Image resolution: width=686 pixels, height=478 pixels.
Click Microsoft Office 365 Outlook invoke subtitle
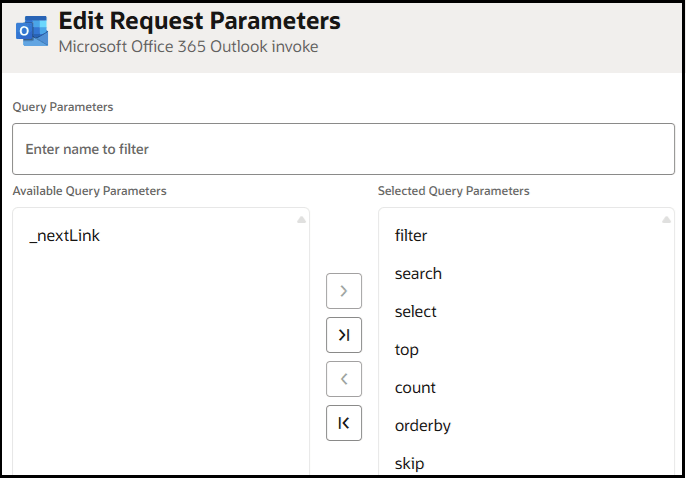[188, 47]
